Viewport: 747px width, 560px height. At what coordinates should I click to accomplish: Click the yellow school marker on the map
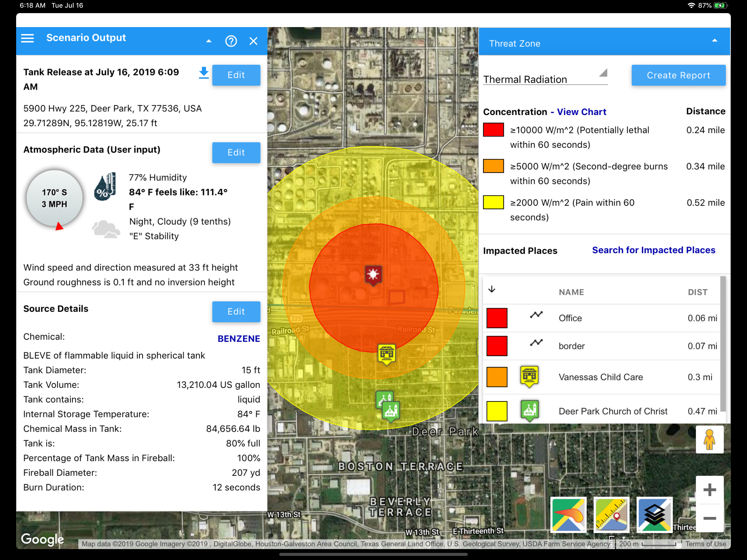pyautogui.click(x=387, y=355)
